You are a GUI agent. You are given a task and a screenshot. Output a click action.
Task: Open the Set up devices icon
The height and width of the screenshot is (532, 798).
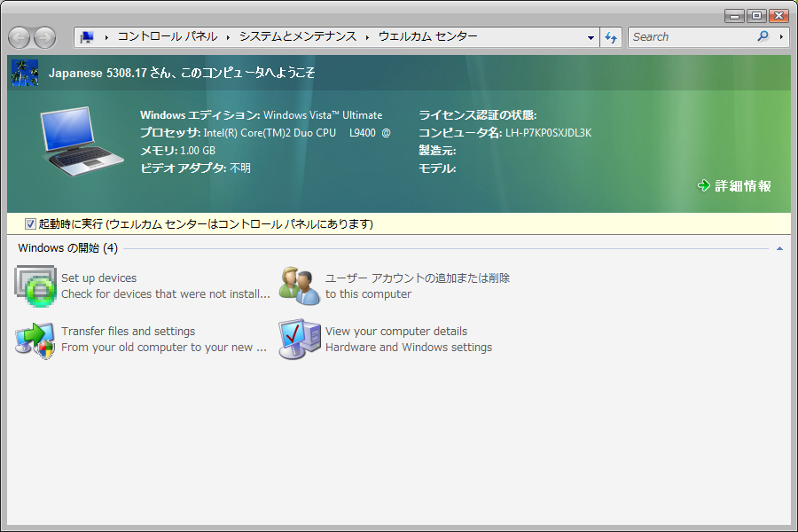click(35, 286)
